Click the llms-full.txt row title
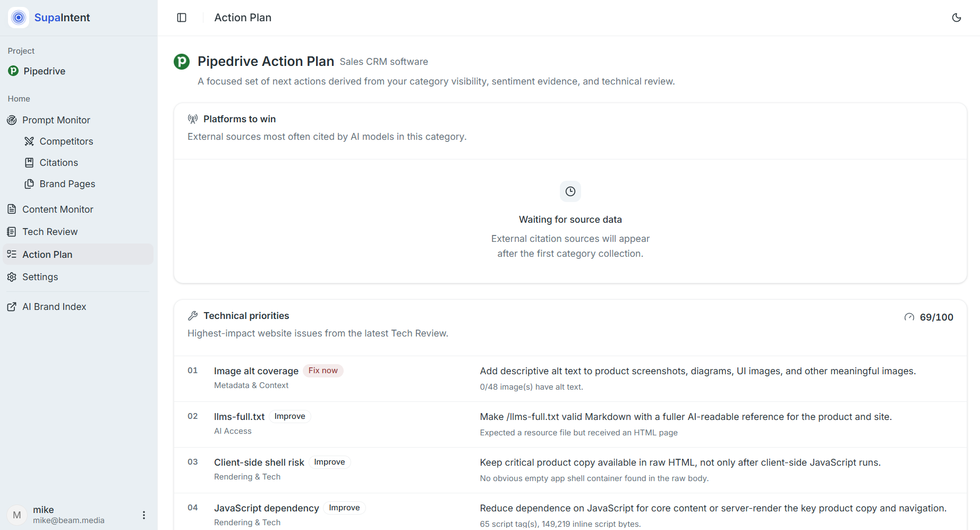Image resolution: width=980 pixels, height=530 pixels. pyautogui.click(x=239, y=417)
